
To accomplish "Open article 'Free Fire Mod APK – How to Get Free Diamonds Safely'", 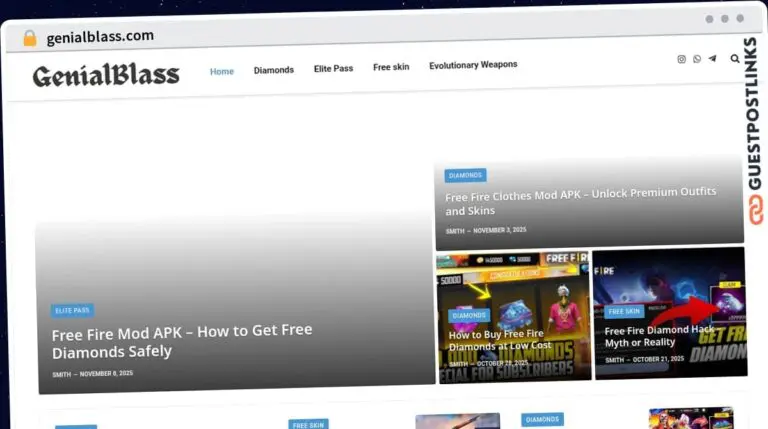I will [182, 340].
